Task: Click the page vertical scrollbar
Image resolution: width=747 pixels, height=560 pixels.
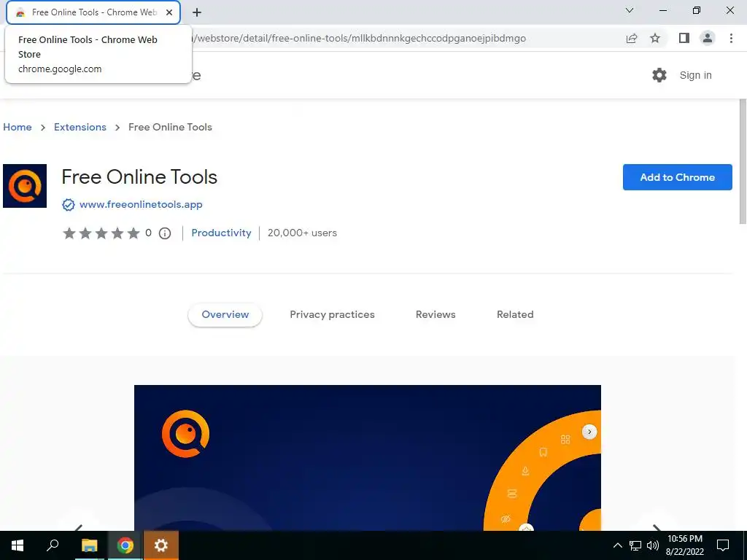Action: click(742, 161)
